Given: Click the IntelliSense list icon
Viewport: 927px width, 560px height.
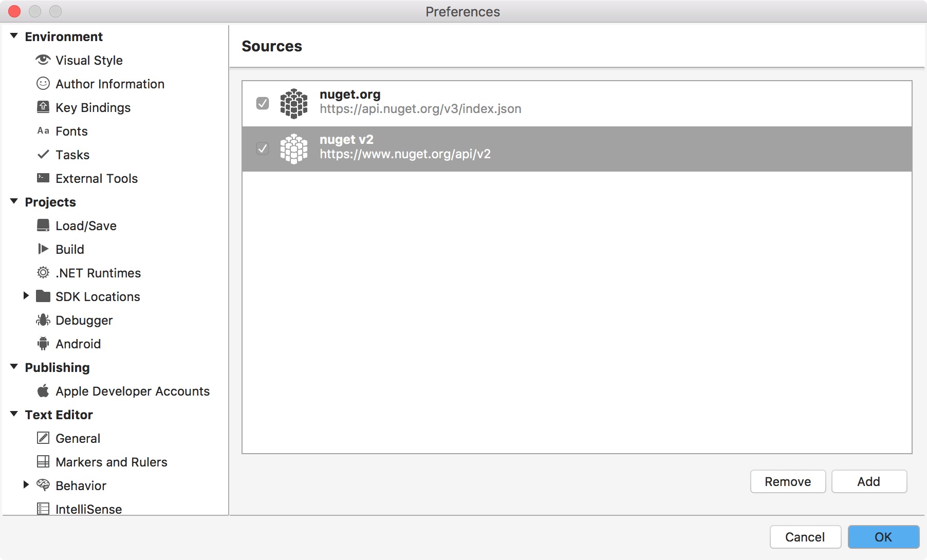Looking at the screenshot, I should 43,509.
